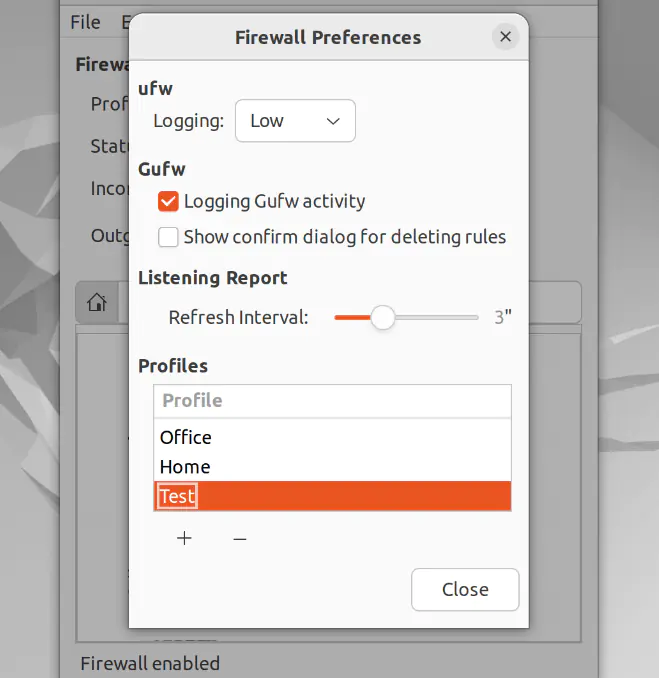Close Firewall Preferences with the X icon
The width and height of the screenshot is (659, 678).
click(505, 38)
